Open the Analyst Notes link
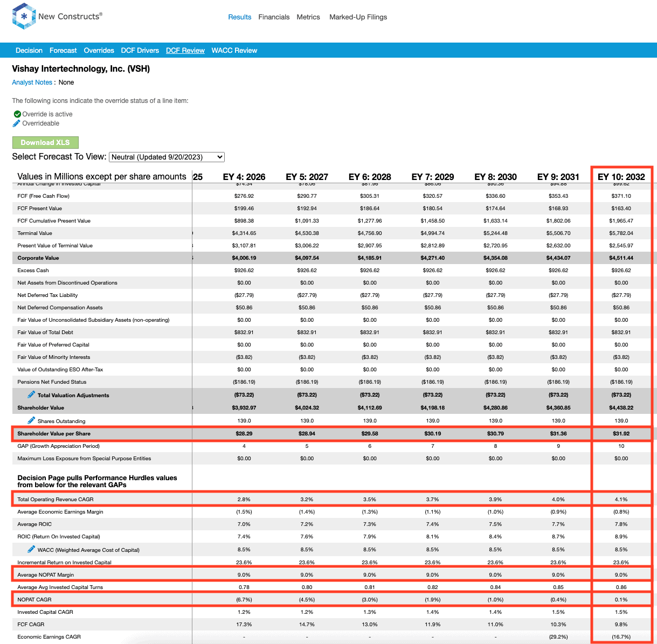657x644 pixels. click(x=32, y=82)
